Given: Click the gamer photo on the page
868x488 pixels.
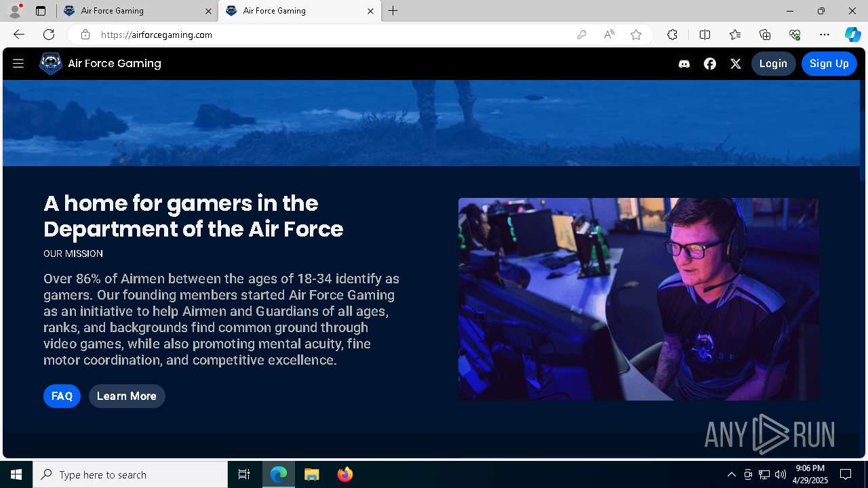Looking at the screenshot, I should coord(638,299).
